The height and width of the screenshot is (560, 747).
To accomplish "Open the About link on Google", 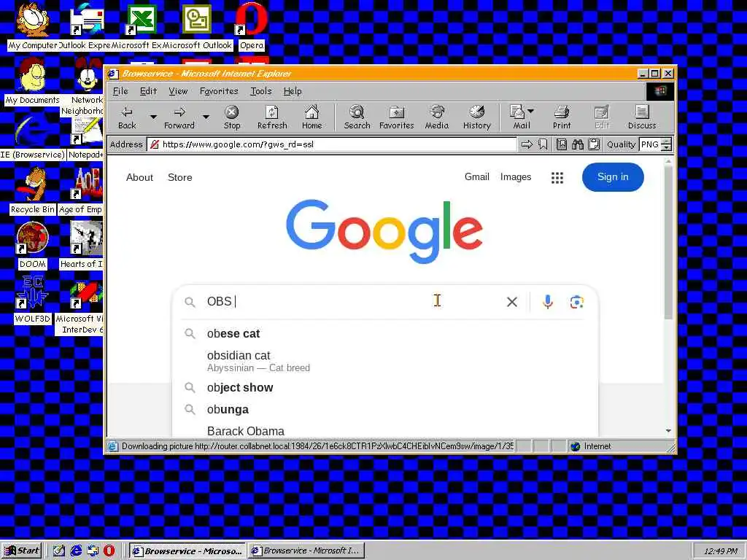I will click(x=139, y=177).
